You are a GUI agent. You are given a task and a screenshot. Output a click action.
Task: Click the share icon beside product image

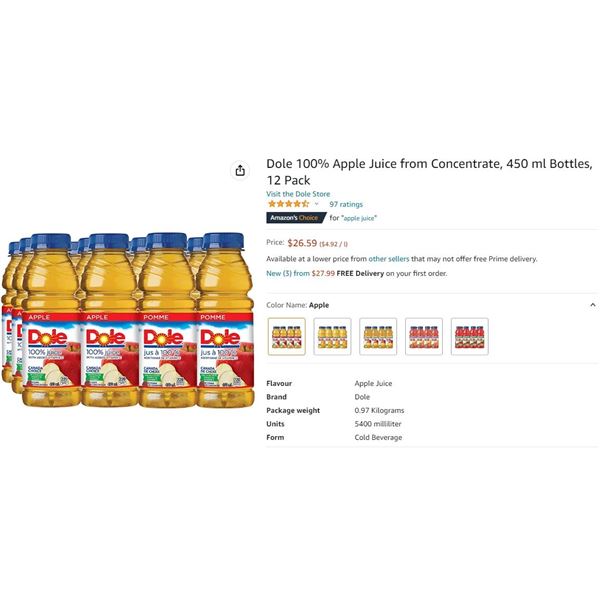pos(240,170)
